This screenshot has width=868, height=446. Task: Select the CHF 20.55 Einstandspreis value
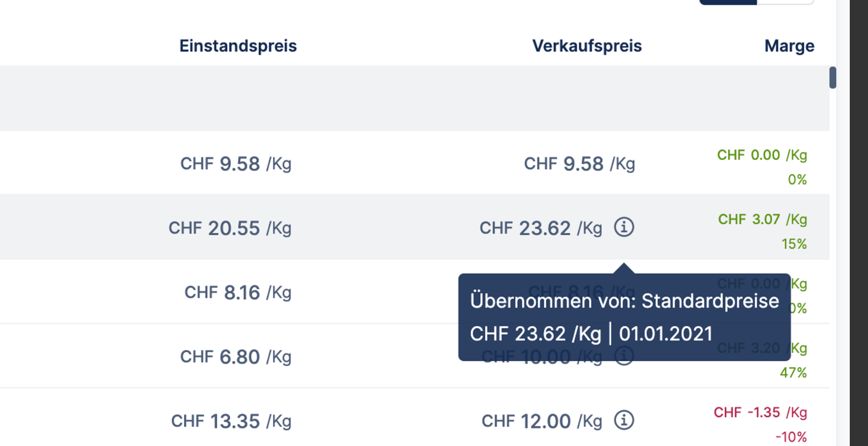click(230, 228)
